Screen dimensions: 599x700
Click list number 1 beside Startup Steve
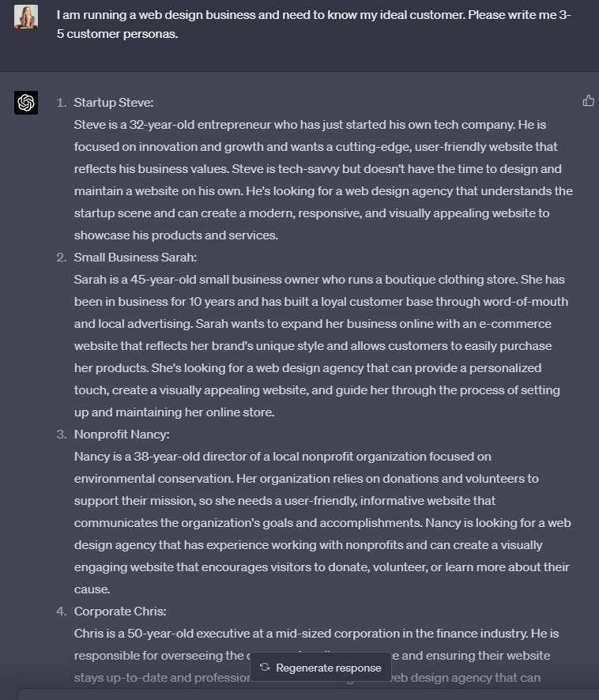click(x=61, y=103)
